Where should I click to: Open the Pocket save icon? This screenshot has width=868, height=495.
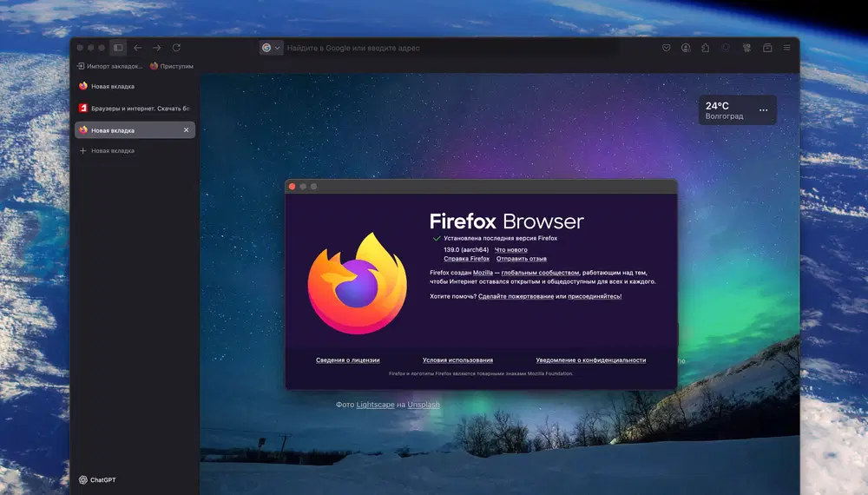666,48
